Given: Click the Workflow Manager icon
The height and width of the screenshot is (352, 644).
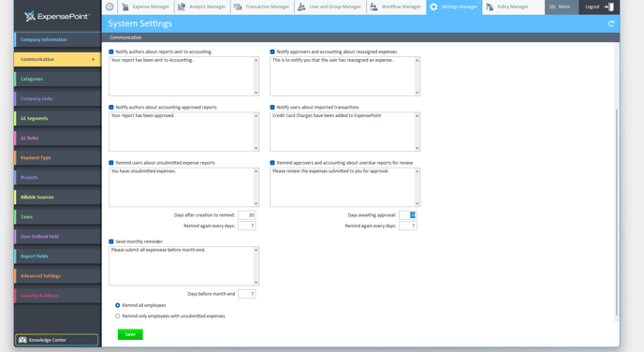Looking at the screenshot, I should pyautogui.click(x=373, y=7).
